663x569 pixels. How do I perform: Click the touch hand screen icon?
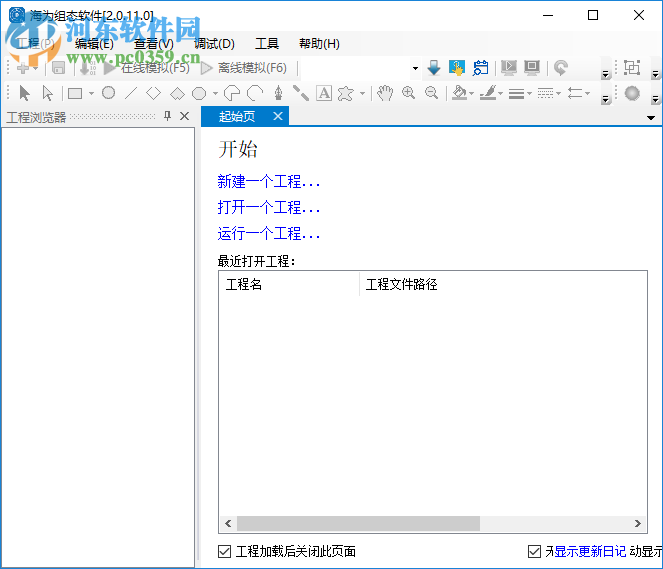[x=457, y=68]
